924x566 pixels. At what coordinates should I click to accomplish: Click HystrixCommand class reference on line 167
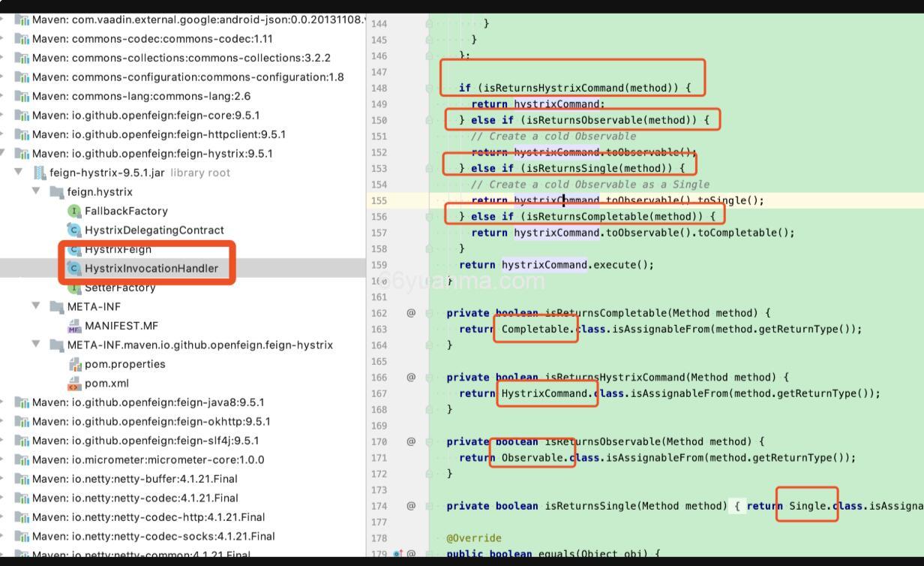pyautogui.click(x=544, y=393)
